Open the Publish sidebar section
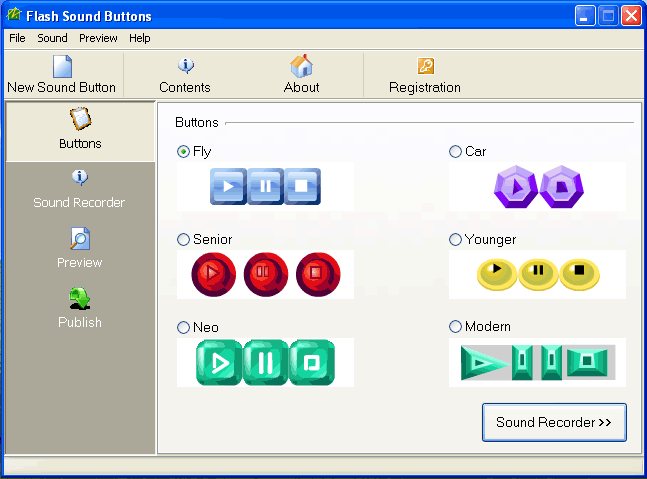 coord(80,308)
